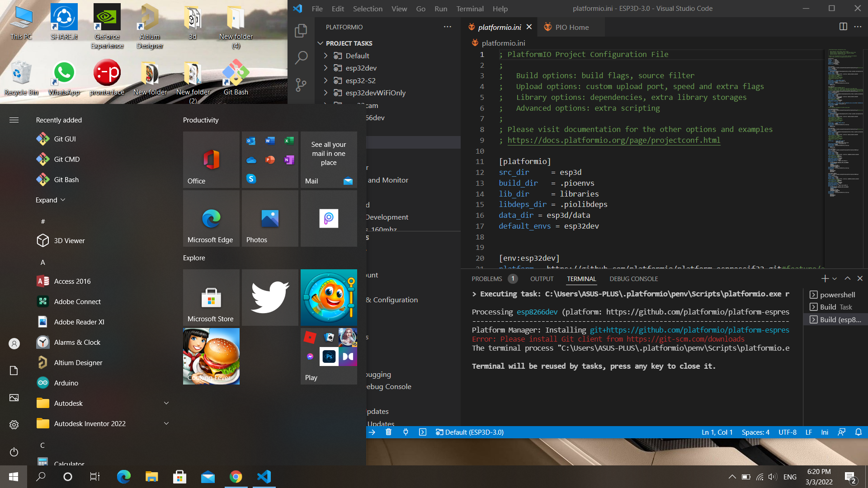The width and height of the screenshot is (868, 488).
Task: Click PlatformIO clean trash icon in status bar
Action: click(x=388, y=432)
